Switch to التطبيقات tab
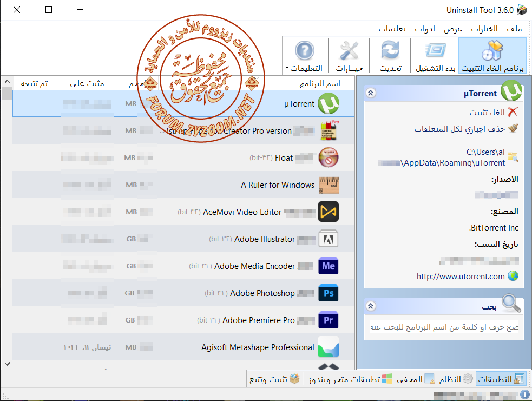Screen dimensions: 532x401 pyautogui.click(x=501, y=379)
